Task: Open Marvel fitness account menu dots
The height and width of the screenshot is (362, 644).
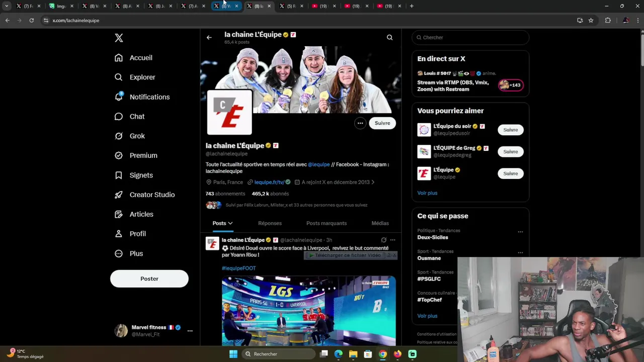Action: [190, 331]
